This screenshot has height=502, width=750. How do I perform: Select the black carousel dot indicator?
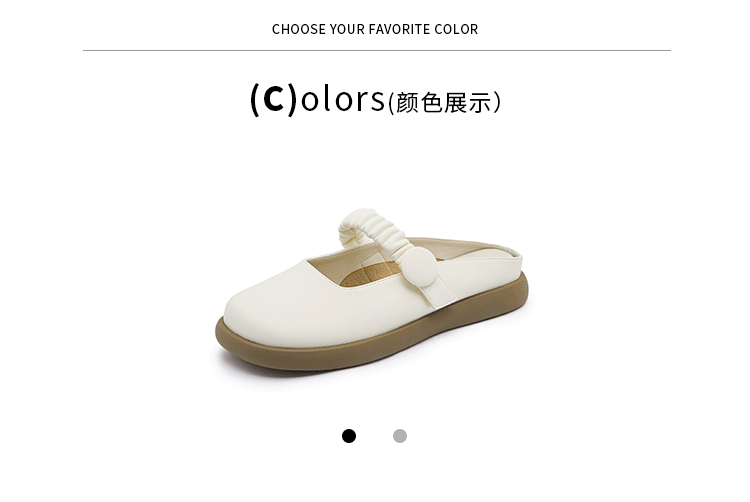point(349,436)
